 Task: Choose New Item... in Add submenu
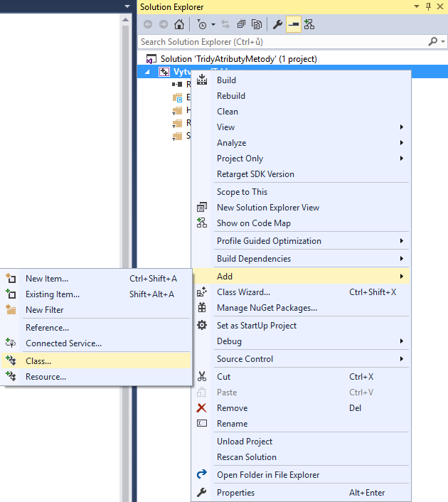[x=96, y=279]
